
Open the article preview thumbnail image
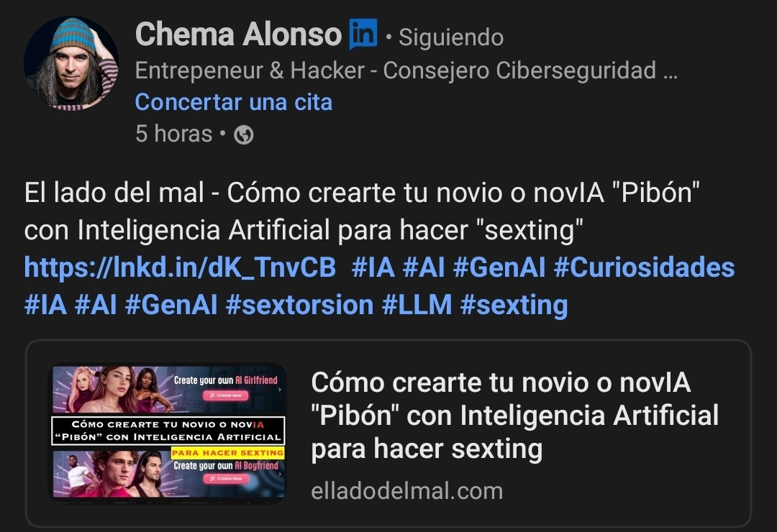click(168, 432)
